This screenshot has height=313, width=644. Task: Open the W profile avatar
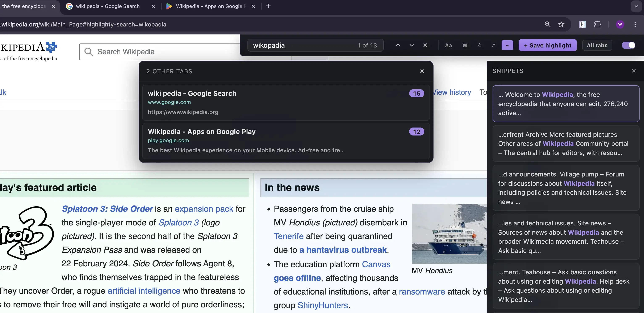[x=620, y=24]
